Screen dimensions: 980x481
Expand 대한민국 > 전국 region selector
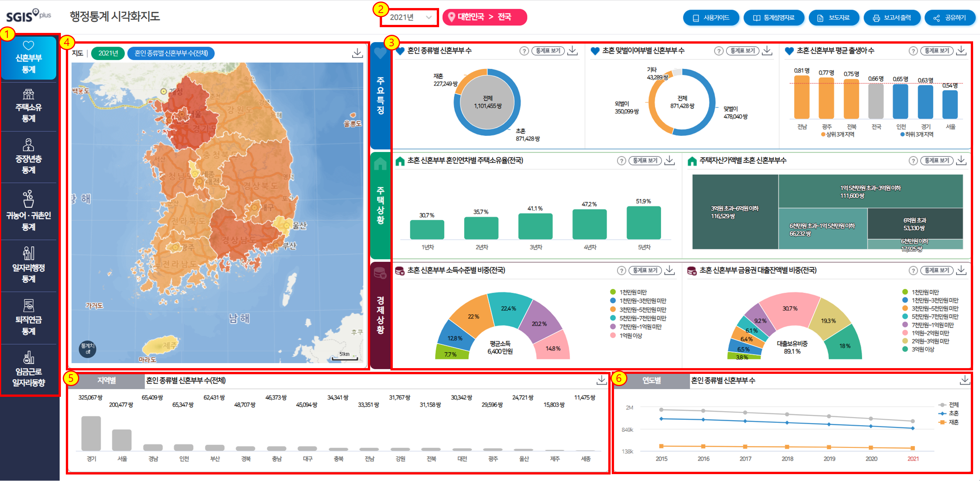point(484,17)
